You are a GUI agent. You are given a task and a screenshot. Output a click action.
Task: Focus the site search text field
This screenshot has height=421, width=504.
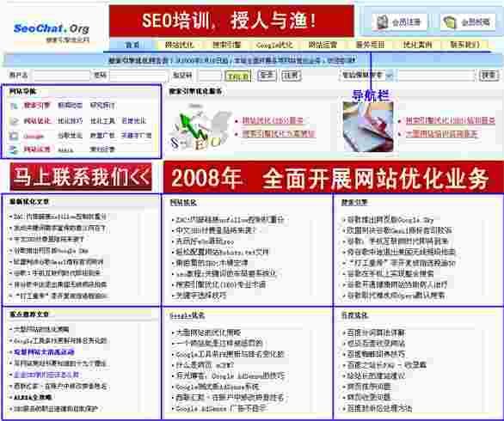pos(436,76)
